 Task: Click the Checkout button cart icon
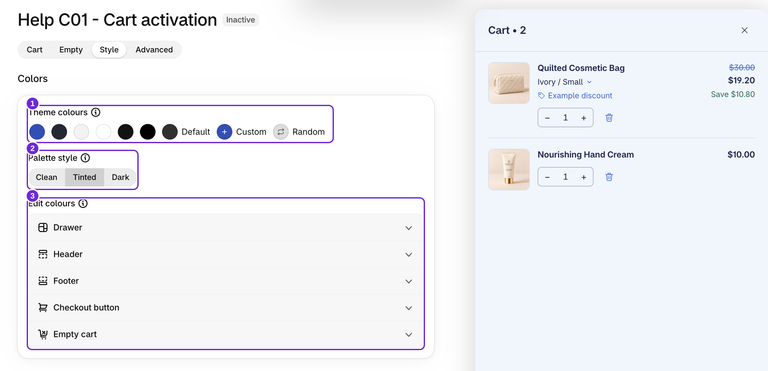click(43, 308)
